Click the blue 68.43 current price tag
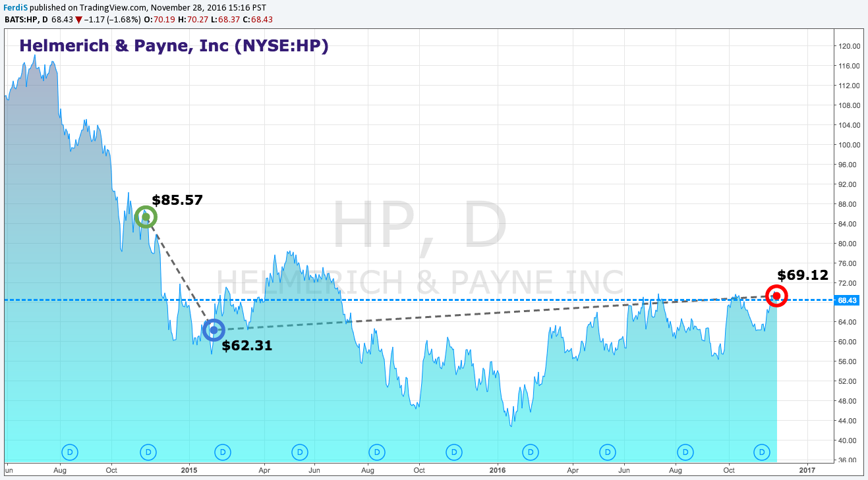This screenshot has height=480, width=868. [847, 300]
